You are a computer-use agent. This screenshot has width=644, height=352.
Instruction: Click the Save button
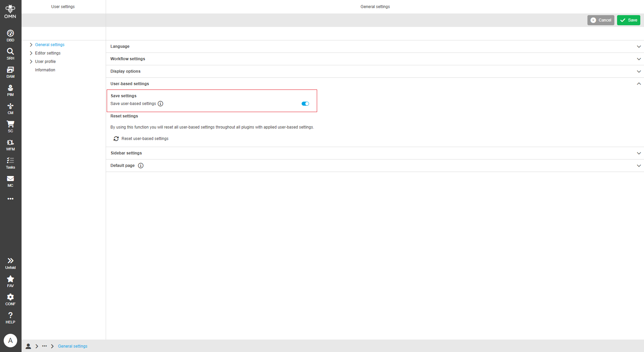[x=628, y=20]
